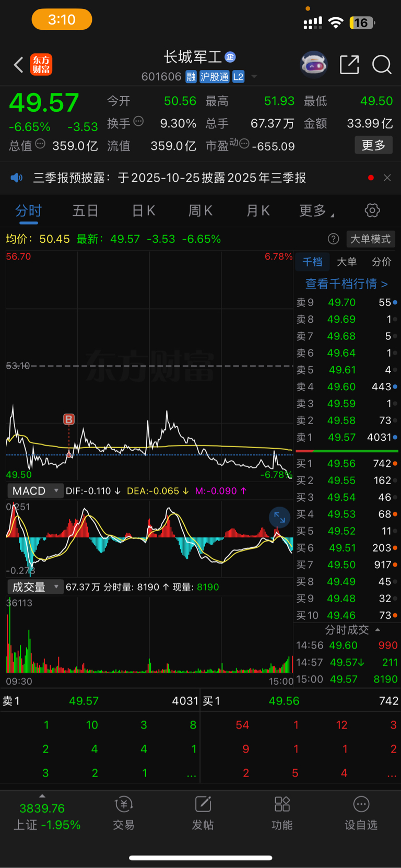Tap the 沪股通 badge
Screen dimensions: 401x868
point(214,77)
